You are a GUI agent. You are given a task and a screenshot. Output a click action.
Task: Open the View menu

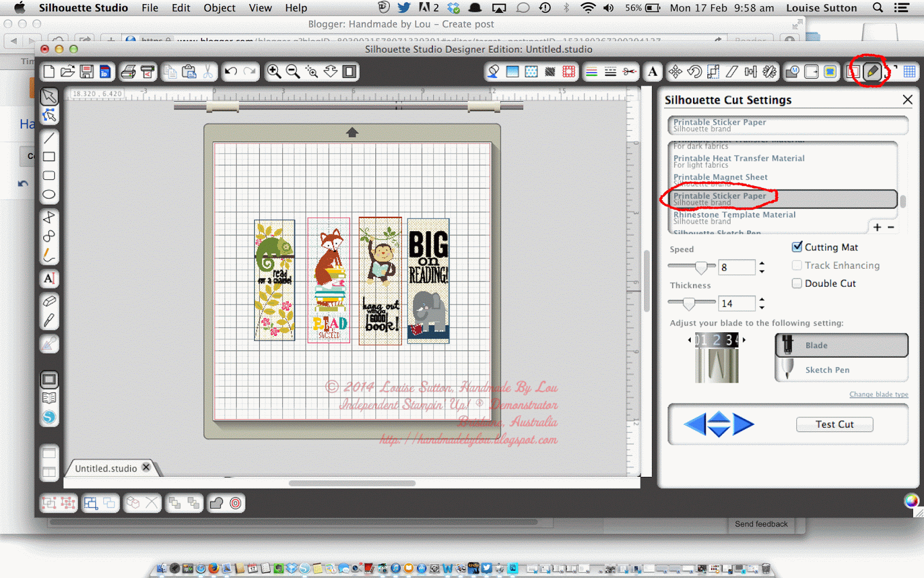pos(260,8)
